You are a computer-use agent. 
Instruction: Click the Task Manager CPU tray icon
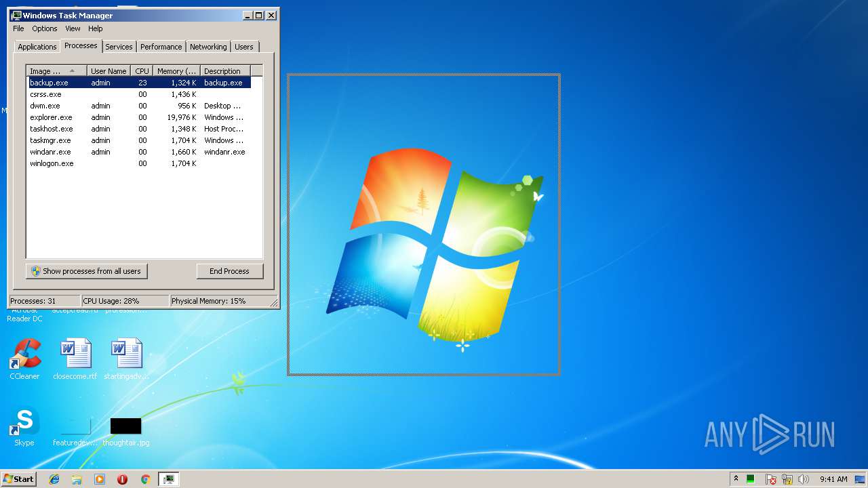[x=751, y=479]
